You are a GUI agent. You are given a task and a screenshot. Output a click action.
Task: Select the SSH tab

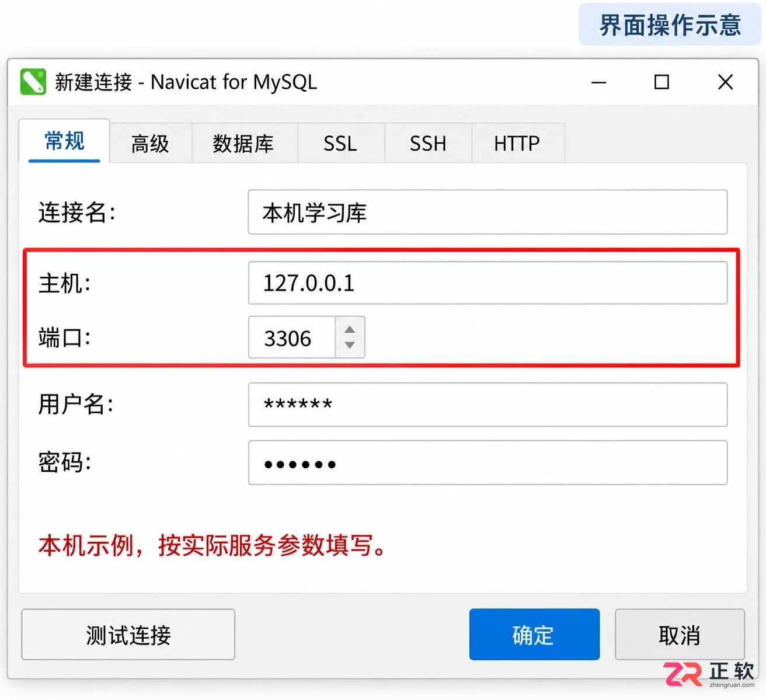click(x=428, y=143)
